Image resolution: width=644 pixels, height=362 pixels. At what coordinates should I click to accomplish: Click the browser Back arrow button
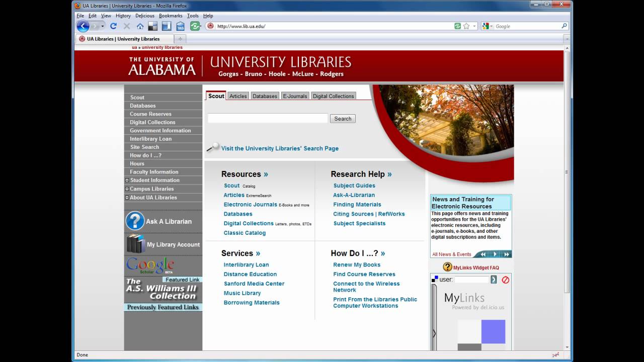pos(83,26)
